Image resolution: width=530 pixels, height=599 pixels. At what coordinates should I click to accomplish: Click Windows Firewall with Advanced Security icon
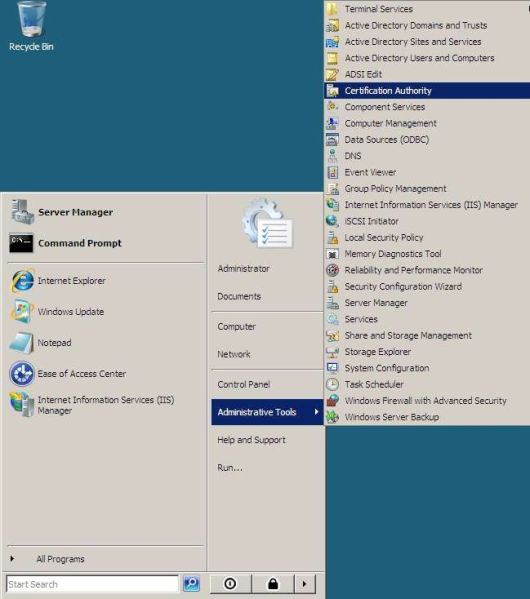[x=332, y=401]
